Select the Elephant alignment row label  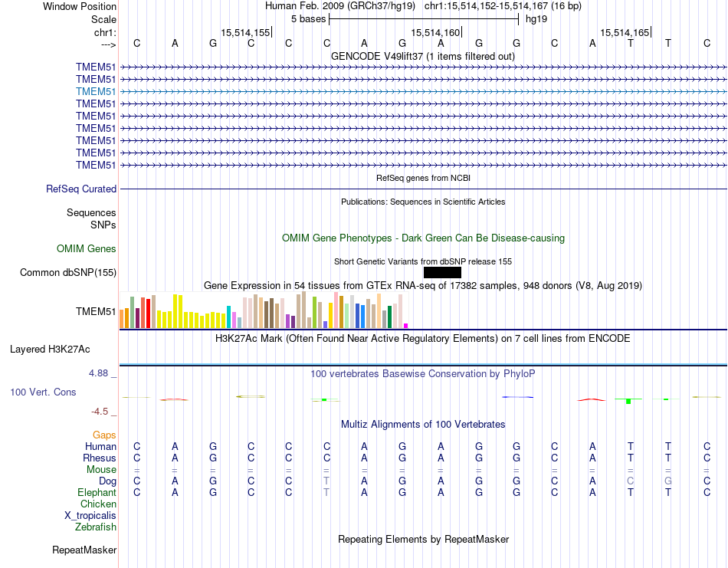point(97,492)
